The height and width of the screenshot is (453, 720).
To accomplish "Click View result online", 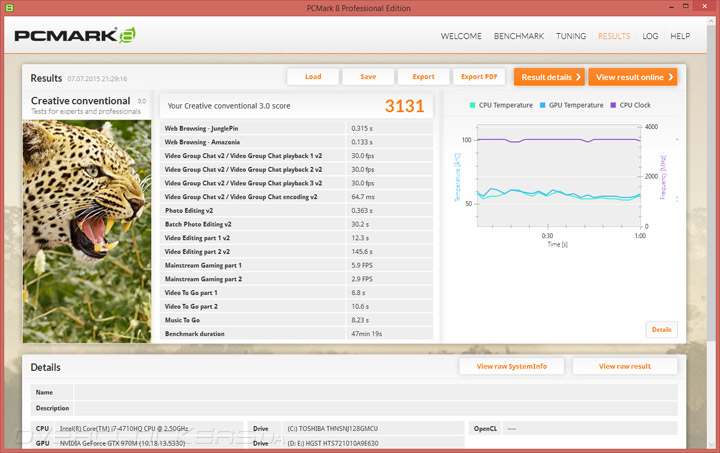I will click(x=633, y=77).
